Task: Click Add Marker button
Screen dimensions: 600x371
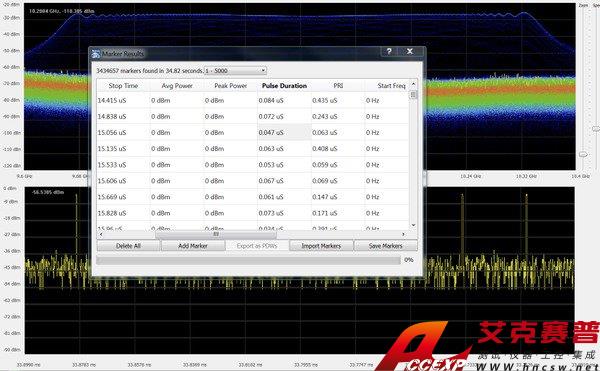Action: pyautogui.click(x=193, y=246)
